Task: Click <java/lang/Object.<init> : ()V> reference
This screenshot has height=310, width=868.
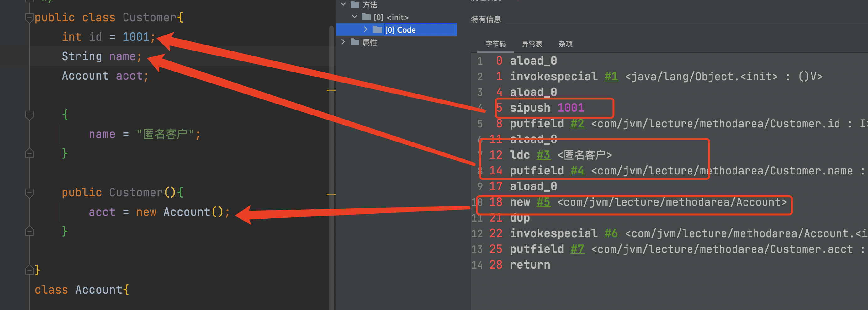Action: (x=723, y=77)
